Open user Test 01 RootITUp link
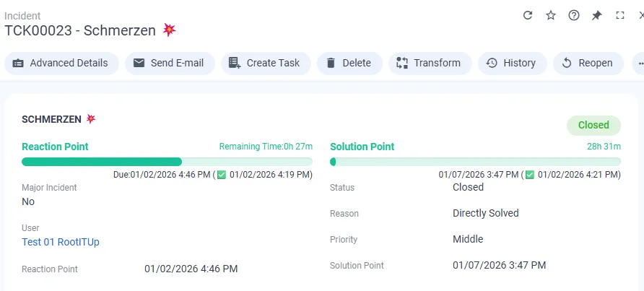The image size is (644, 291). point(61,242)
